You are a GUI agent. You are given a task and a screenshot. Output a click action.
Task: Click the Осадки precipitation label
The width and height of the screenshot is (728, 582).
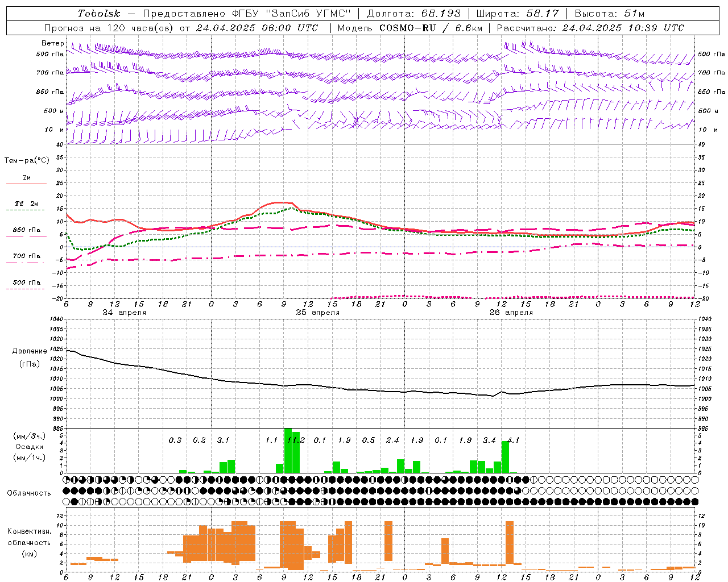pos(29,447)
